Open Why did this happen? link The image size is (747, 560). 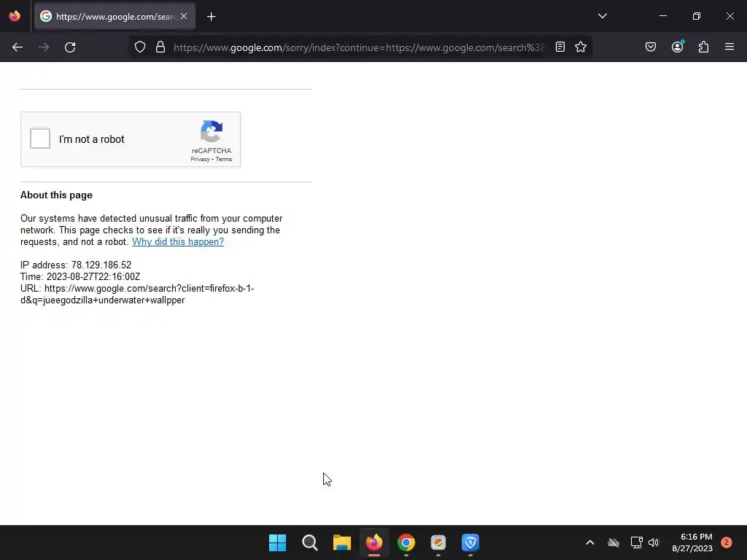pos(178,241)
